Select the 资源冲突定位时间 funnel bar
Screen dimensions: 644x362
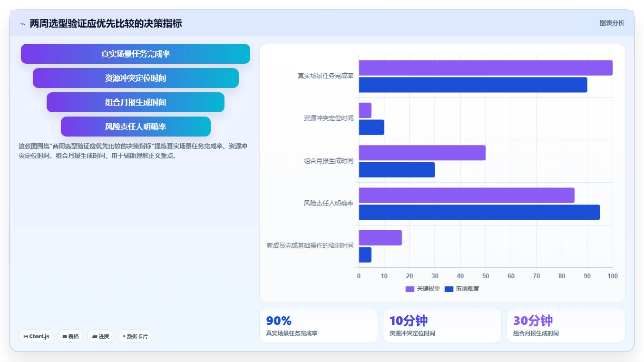click(136, 78)
